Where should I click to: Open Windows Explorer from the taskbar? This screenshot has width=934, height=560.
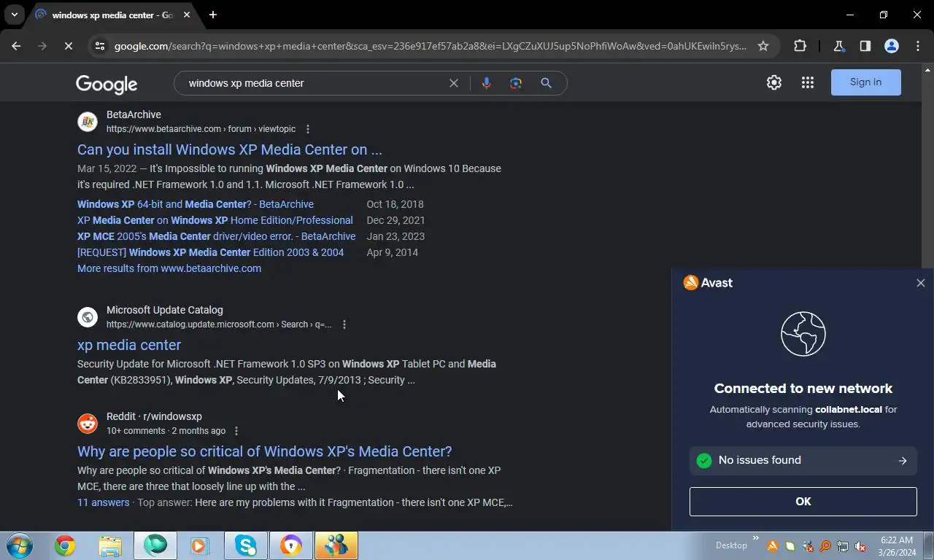(x=110, y=545)
